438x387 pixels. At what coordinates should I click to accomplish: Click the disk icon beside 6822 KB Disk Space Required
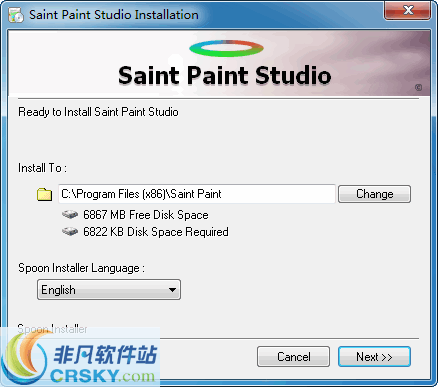[x=70, y=231]
